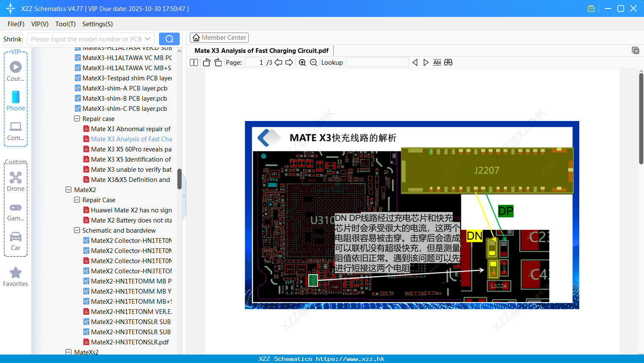Select the Fast Charging Circuit.pdf tab
Image resolution: width=644 pixels, height=363 pixels.
pos(261,51)
